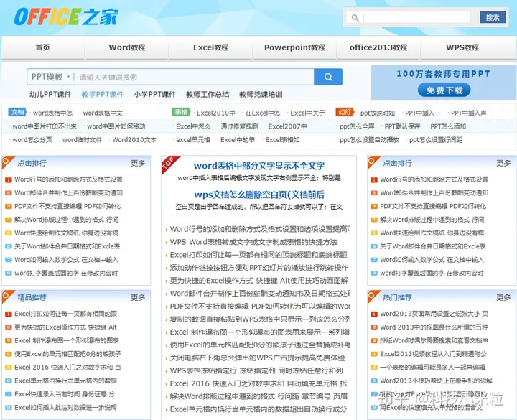Click the green 表格 category tag
Image resolution: width=517 pixels, height=420 pixels.
181,112
